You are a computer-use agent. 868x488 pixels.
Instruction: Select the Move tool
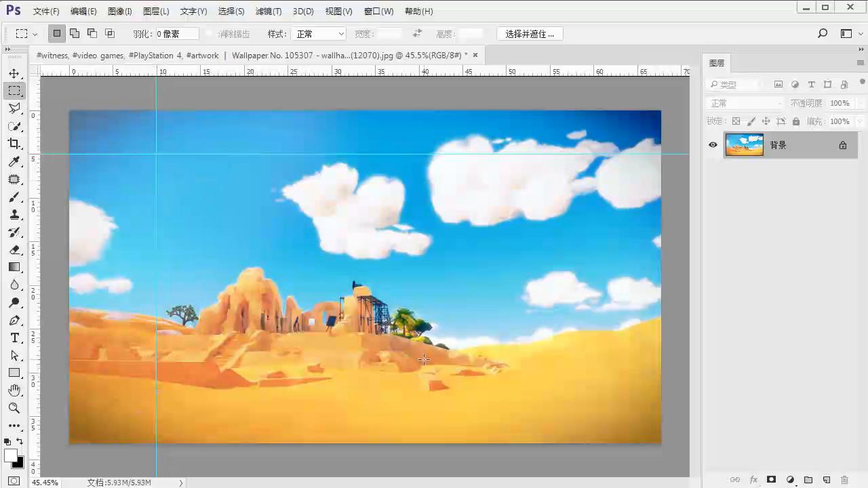pyautogui.click(x=14, y=73)
